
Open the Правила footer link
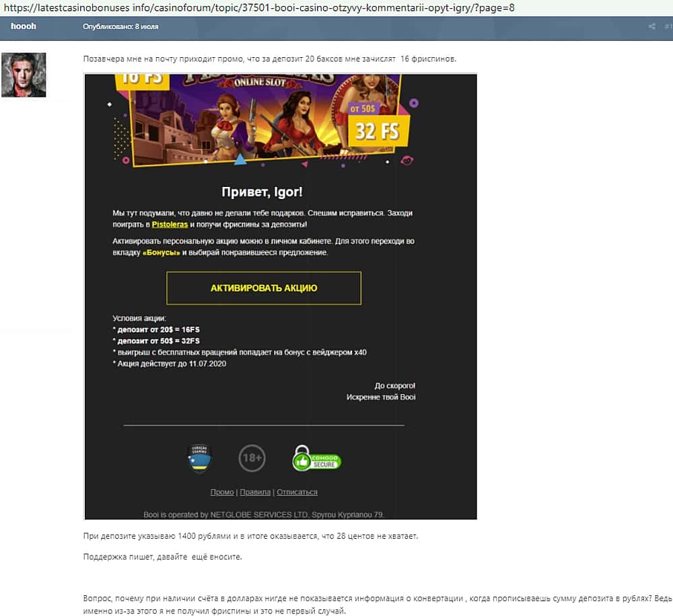[x=255, y=492]
